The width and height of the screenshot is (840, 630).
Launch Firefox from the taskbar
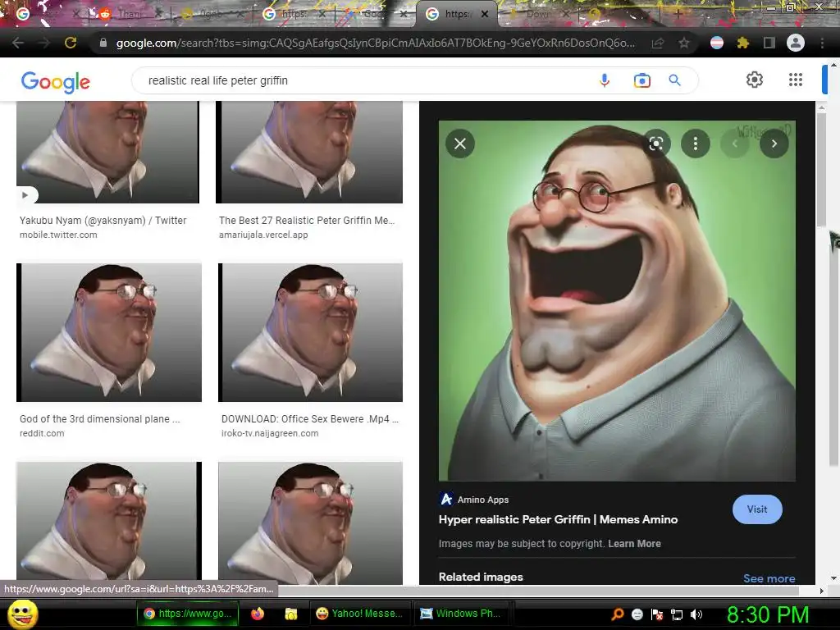coord(257,614)
